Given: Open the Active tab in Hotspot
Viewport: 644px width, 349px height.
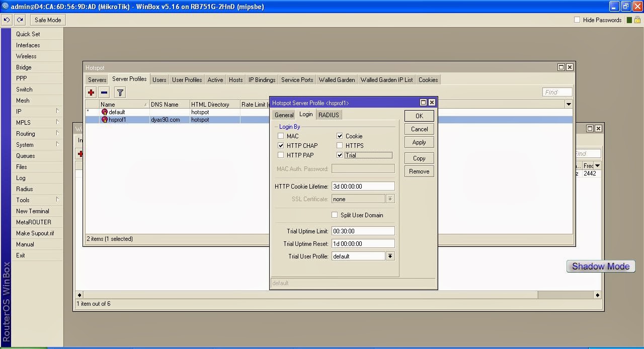Looking at the screenshot, I should pos(215,80).
